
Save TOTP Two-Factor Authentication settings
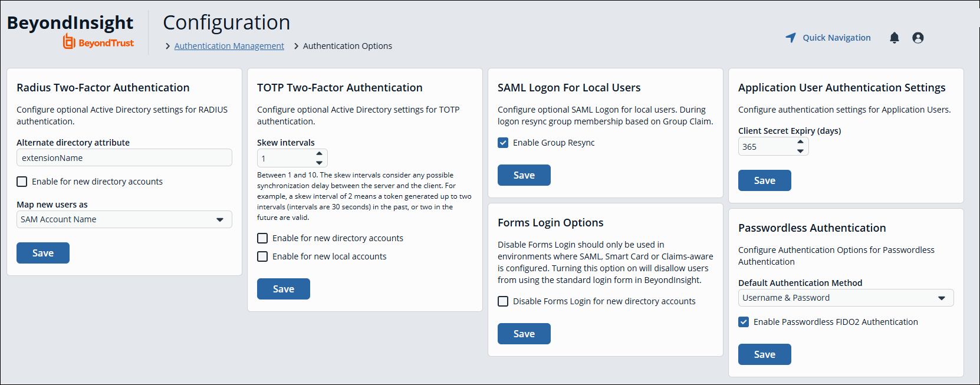pyautogui.click(x=284, y=289)
